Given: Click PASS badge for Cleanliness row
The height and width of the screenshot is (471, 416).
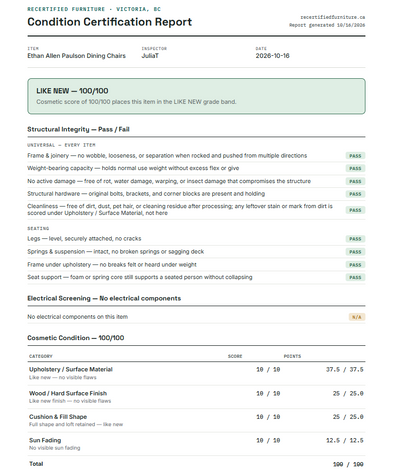Looking at the screenshot, I should [355, 210].
